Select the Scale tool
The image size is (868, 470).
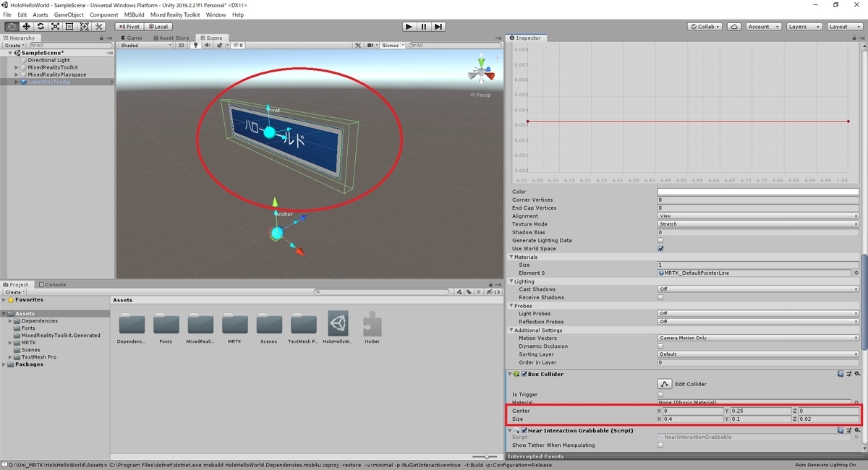coord(55,27)
